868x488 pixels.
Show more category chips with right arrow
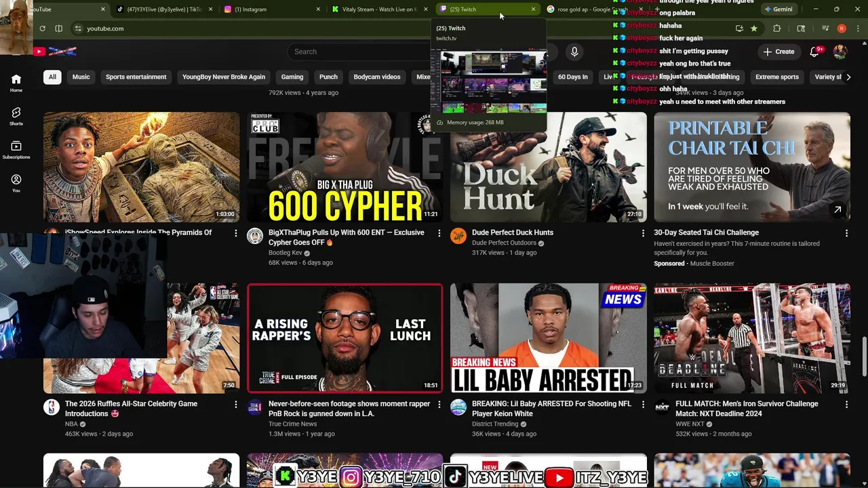(848, 77)
